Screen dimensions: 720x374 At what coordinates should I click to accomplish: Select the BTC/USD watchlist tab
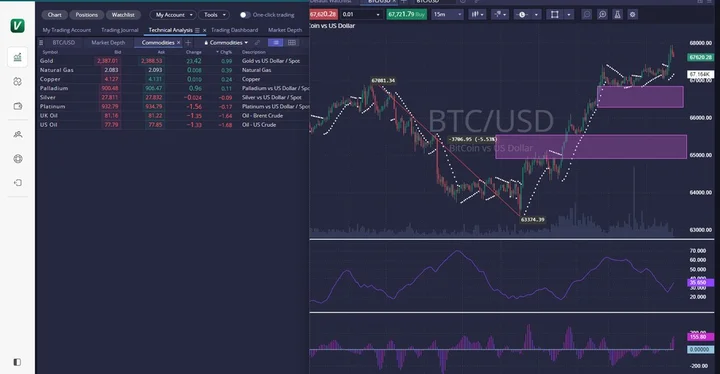63,42
